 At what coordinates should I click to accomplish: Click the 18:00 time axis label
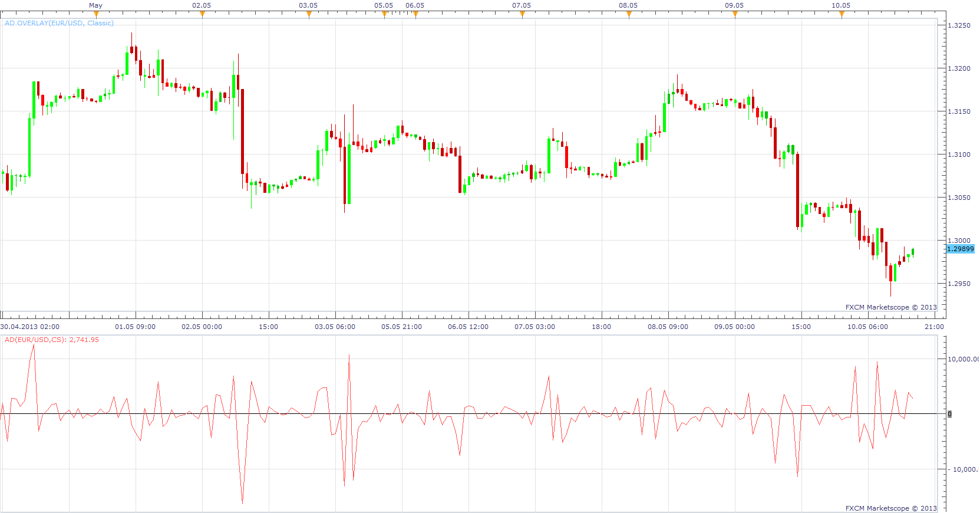[x=602, y=327]
